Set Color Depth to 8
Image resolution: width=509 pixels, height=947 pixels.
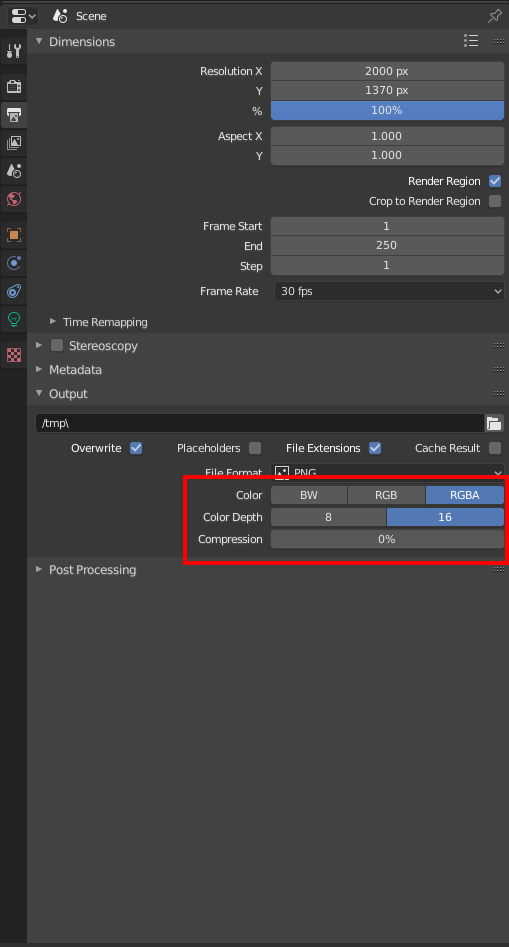coord(328,517)
